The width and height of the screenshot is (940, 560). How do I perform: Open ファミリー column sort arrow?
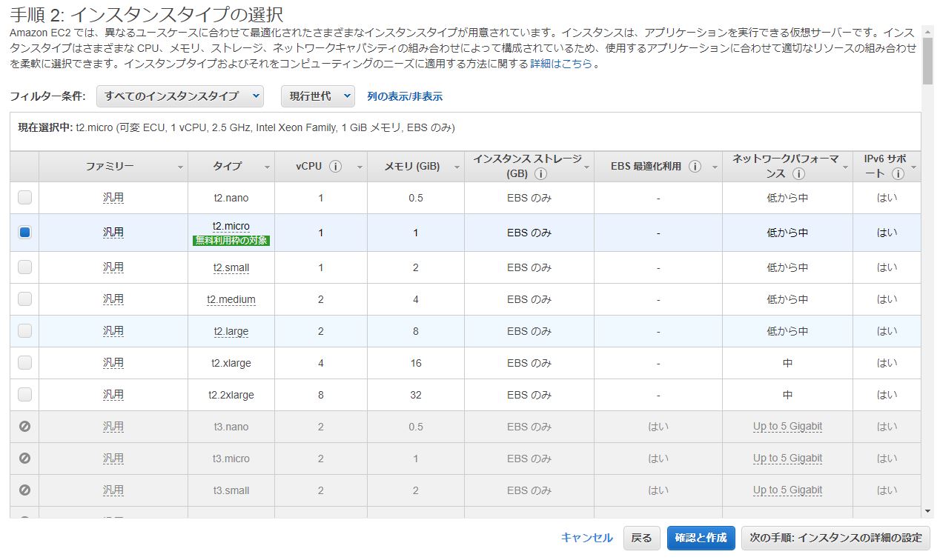click(x=180, y=168)
